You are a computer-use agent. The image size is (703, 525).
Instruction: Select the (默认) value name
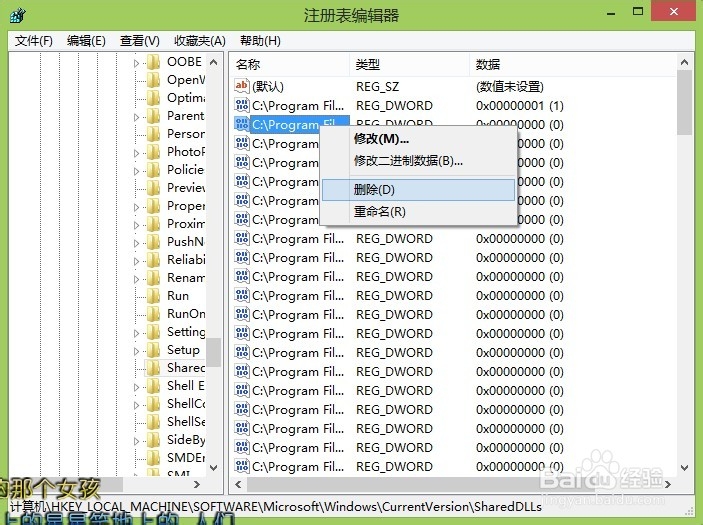(x=268, y=86)
